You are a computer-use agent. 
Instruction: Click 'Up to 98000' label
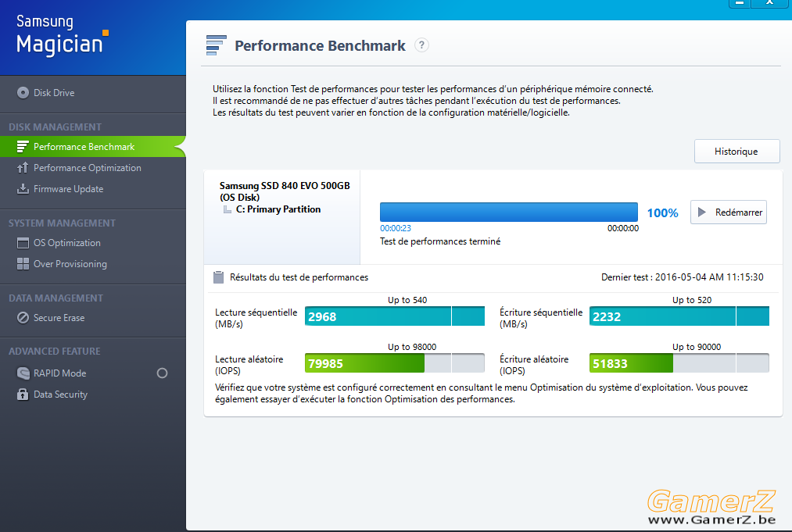412,347
